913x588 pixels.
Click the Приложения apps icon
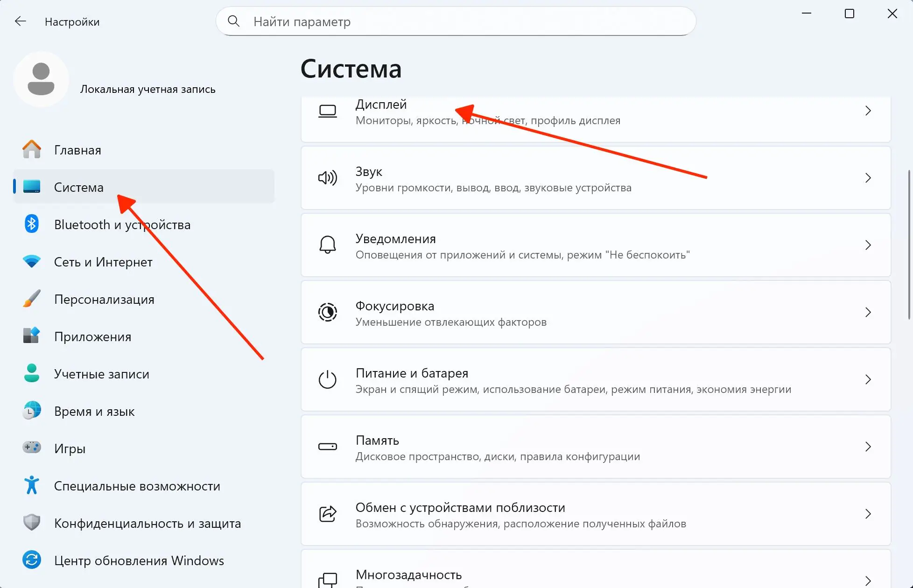[32, 336]
